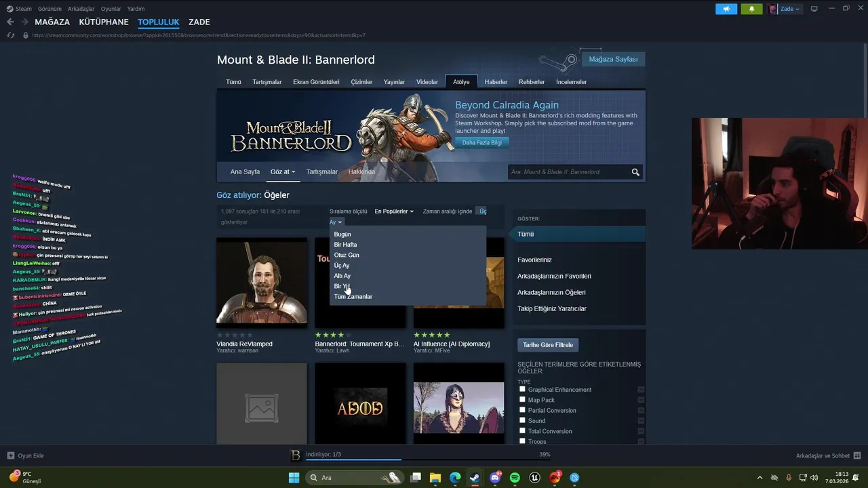Switch to Big Picture mode via monitor icon
The image size is (868, 488).
point(814,9)
